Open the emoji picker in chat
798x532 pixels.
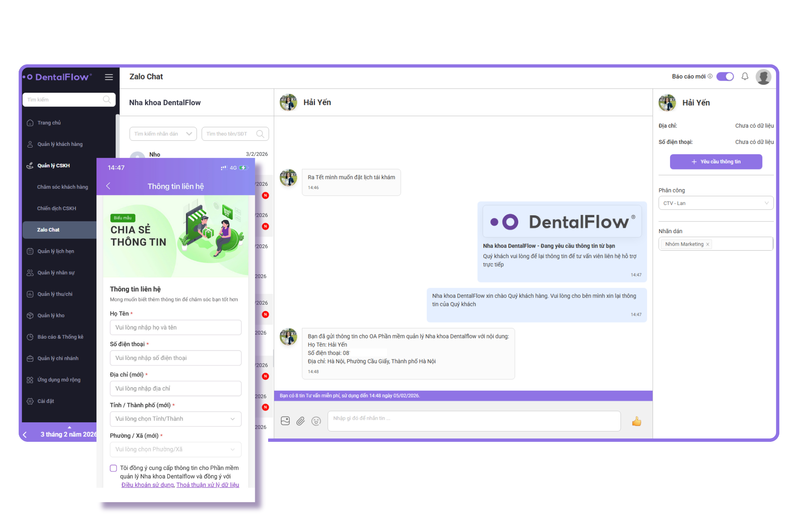316,421
